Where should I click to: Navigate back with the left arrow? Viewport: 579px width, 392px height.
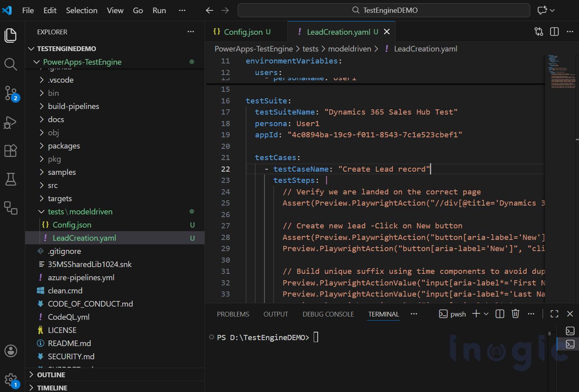click(x=209, y=10)
